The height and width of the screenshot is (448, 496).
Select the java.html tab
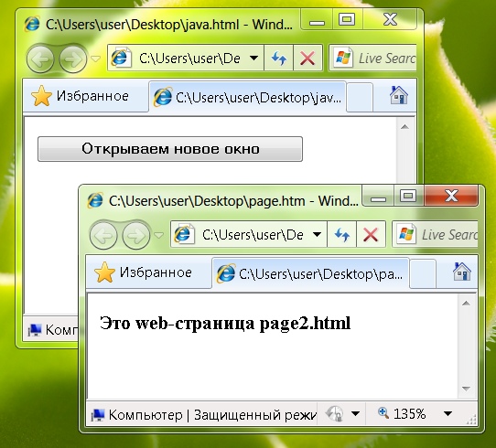pos(247,97)
